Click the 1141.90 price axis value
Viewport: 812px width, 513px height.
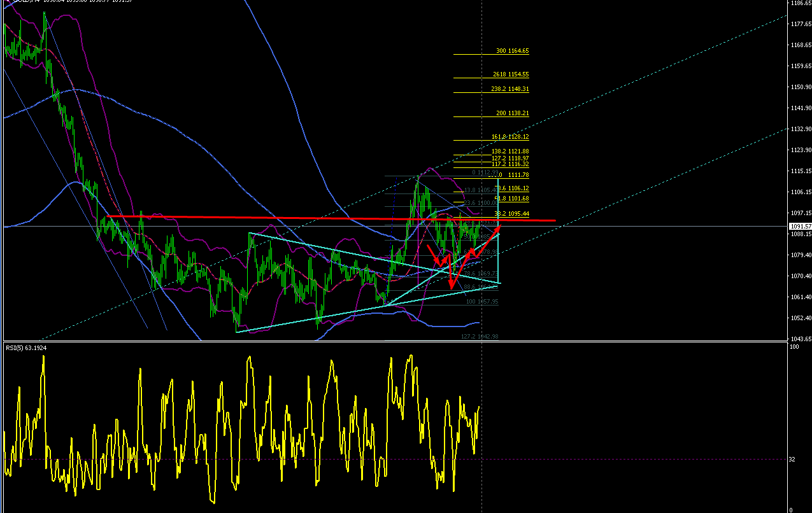click(x=801, y=108)
